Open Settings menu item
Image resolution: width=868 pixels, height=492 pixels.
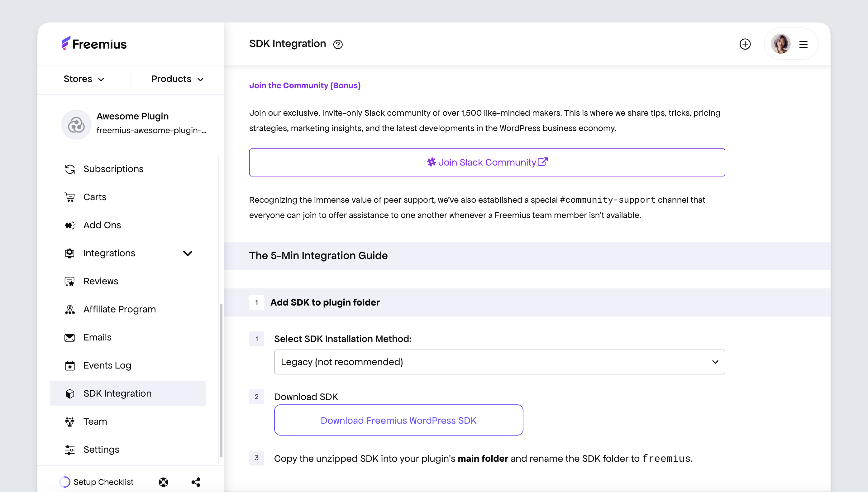click(x=128, y=450)
